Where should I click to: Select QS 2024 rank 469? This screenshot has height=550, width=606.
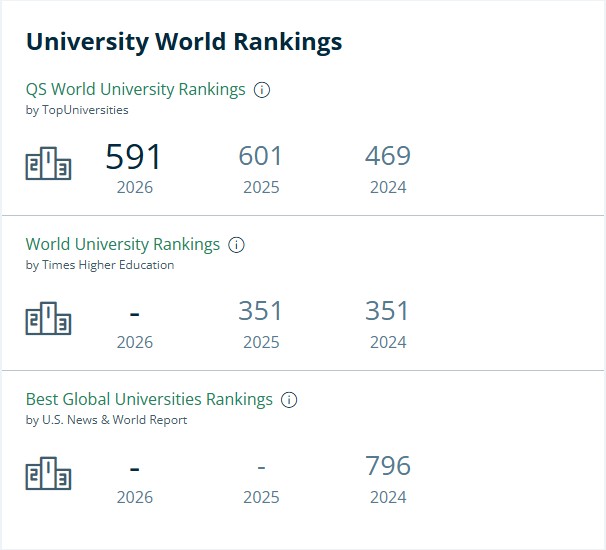(x=388, y=156)
